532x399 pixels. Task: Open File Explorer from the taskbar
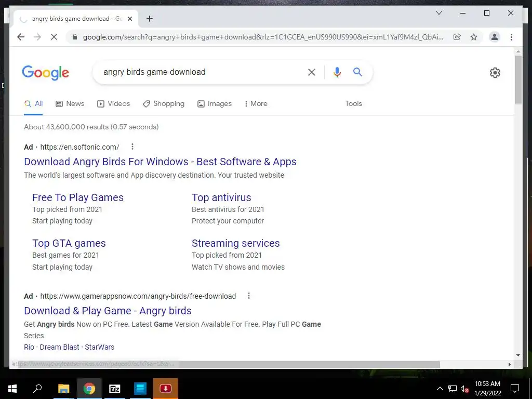pos(63,389)
